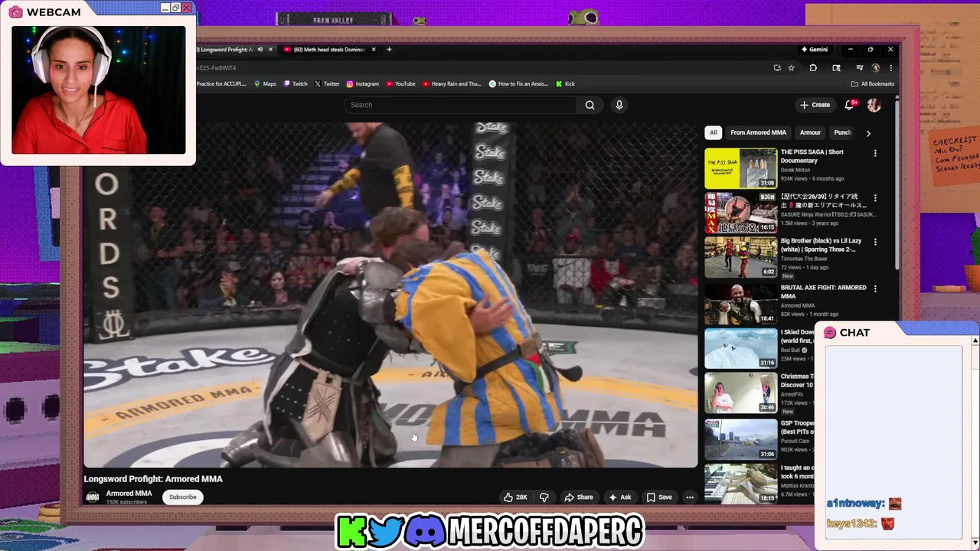This screenshot has height=551, width=980.
Task: Open browser extensions puzzle icon
Action: (813, 68)
